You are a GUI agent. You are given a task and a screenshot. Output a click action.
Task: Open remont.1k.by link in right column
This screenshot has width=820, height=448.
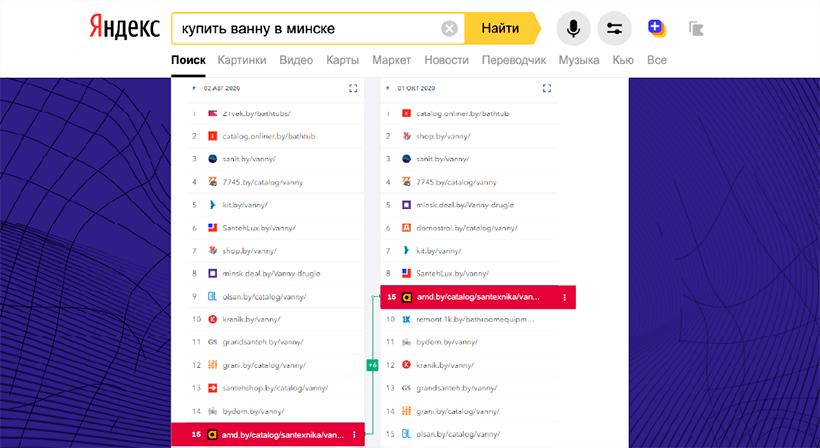click(460, 319)
